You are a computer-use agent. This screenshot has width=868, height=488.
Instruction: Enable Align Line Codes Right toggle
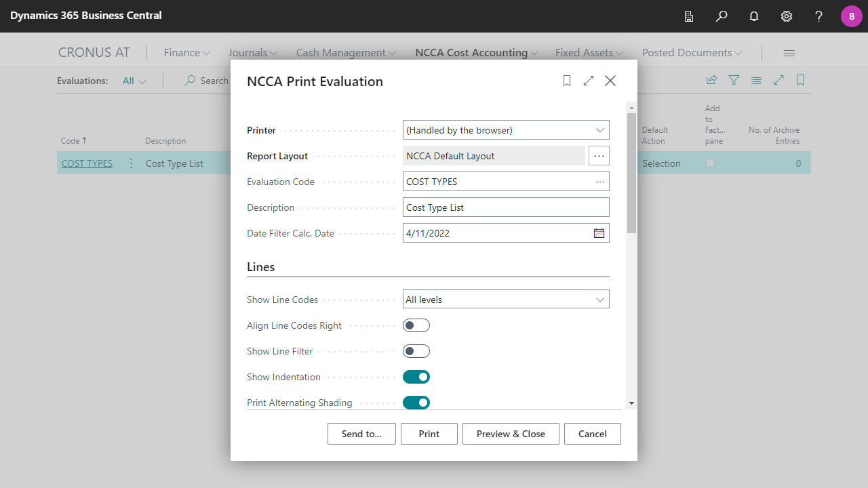click(x=416, y=326)
